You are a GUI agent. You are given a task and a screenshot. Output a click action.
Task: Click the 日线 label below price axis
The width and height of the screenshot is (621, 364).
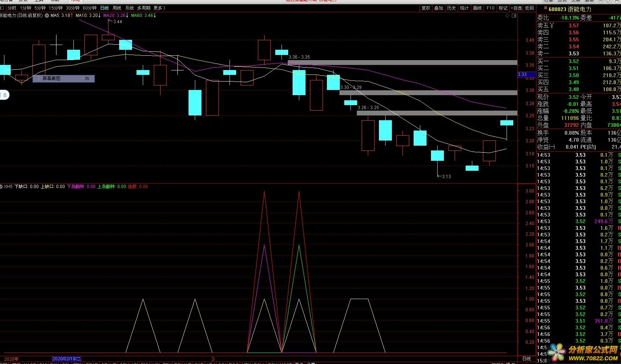point(527,358)
